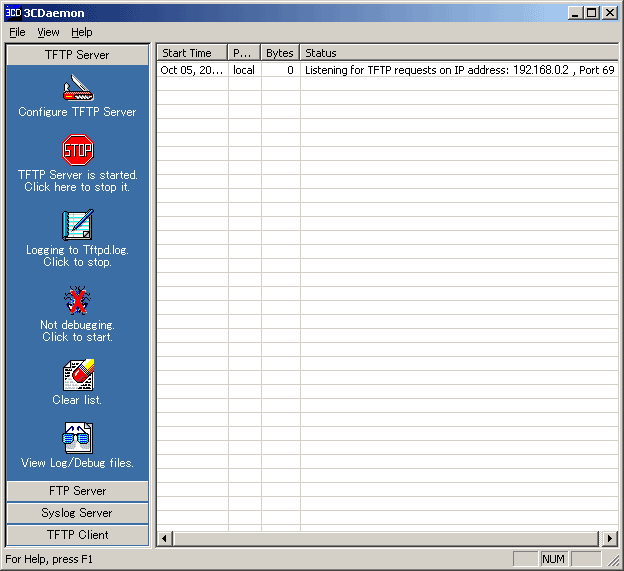Expand the Syslog Server panel
624x571 pixels.
tap(78, 513)
